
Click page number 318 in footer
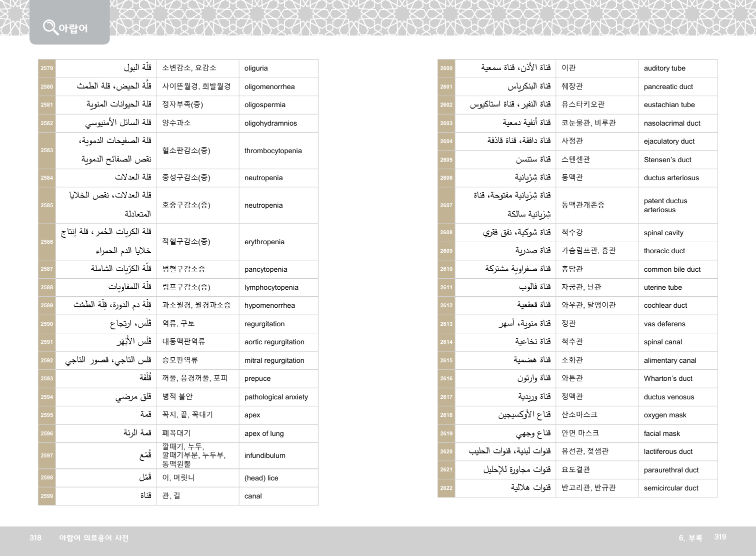tap(35, 538)
